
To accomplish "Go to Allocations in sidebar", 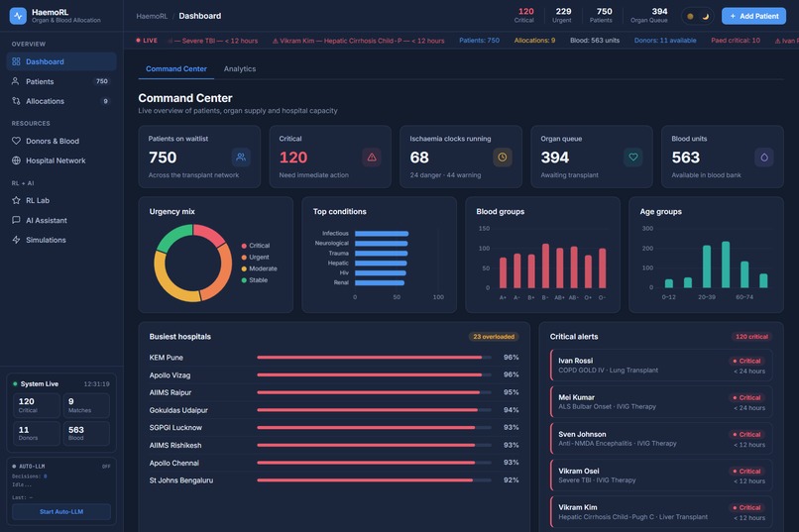I will coord(61,101).
